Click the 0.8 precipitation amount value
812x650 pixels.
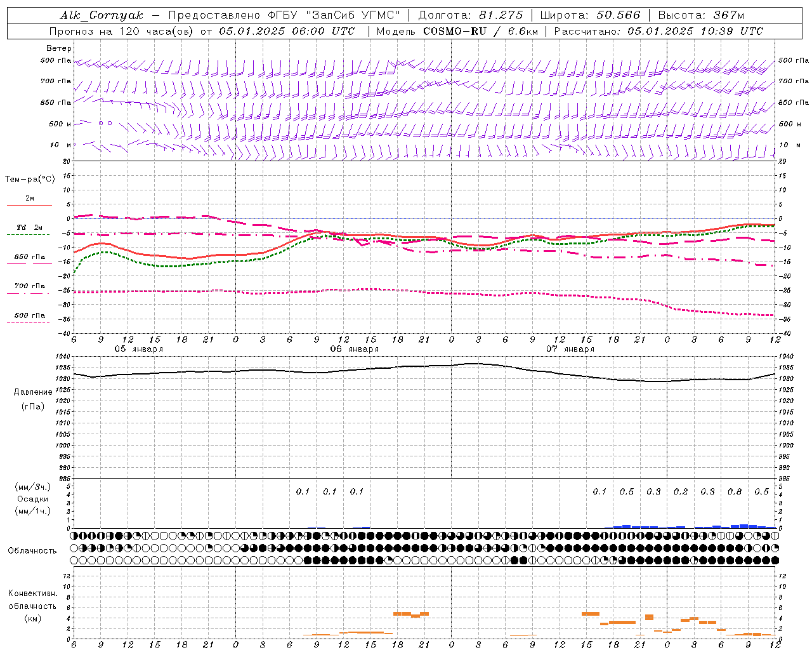(735, 492)
